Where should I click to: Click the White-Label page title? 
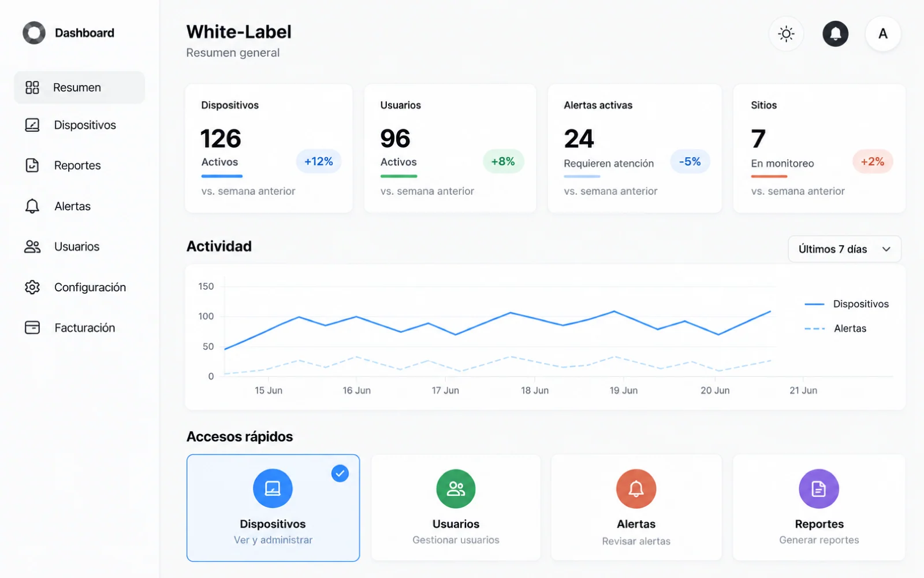point(239,32)
